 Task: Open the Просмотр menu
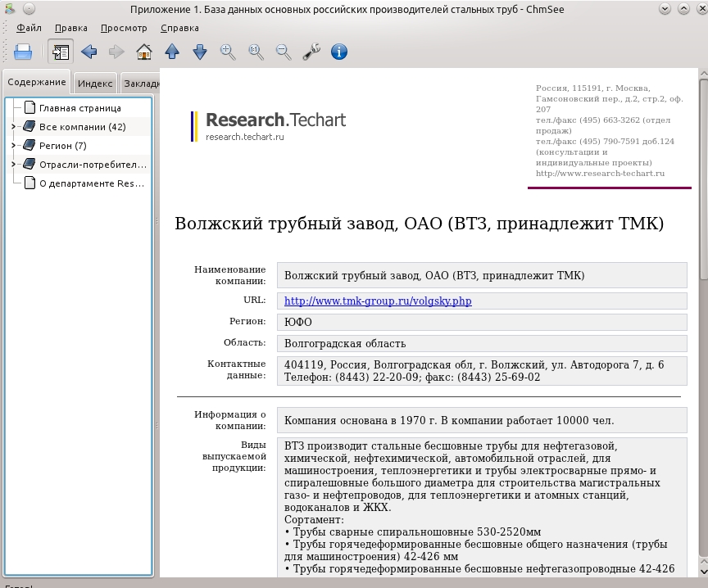[124, 28]
